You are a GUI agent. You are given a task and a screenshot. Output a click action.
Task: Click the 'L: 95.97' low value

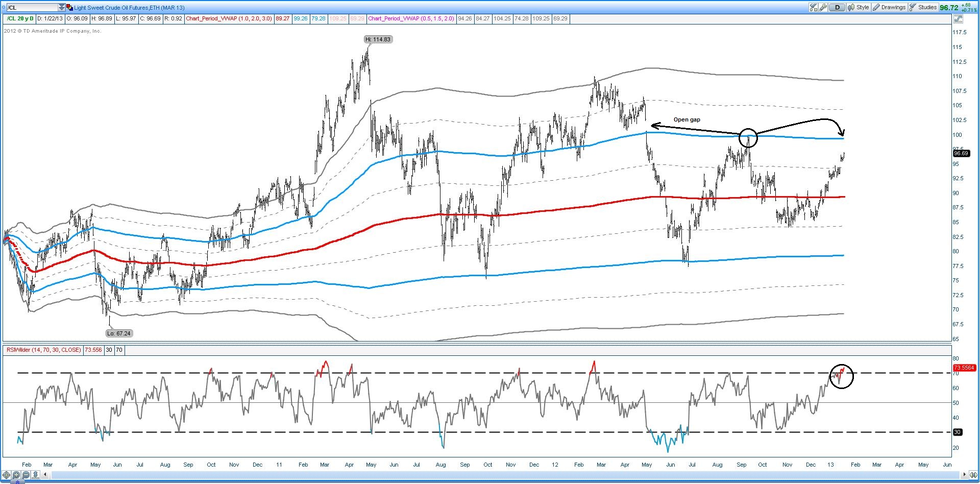[126, 19]
